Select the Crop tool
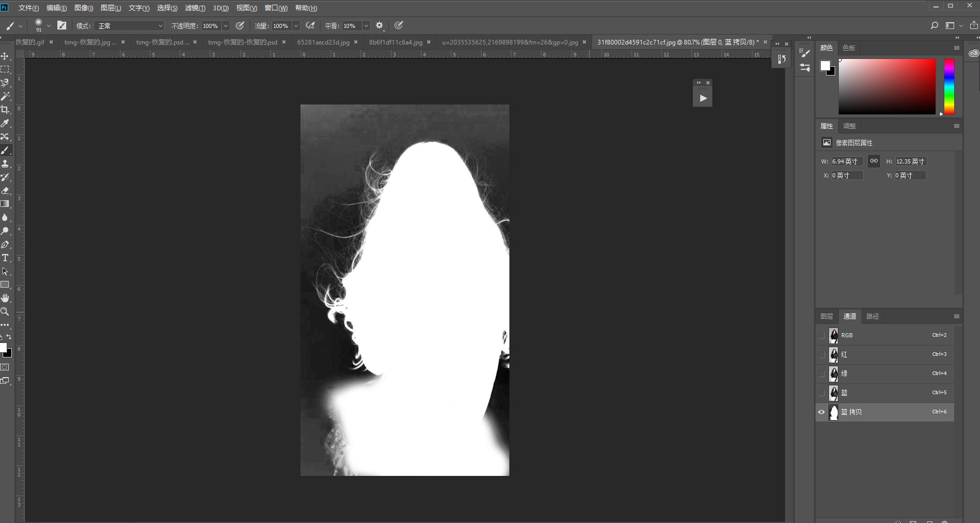The image size is (980, 523). tap(5, 110)
